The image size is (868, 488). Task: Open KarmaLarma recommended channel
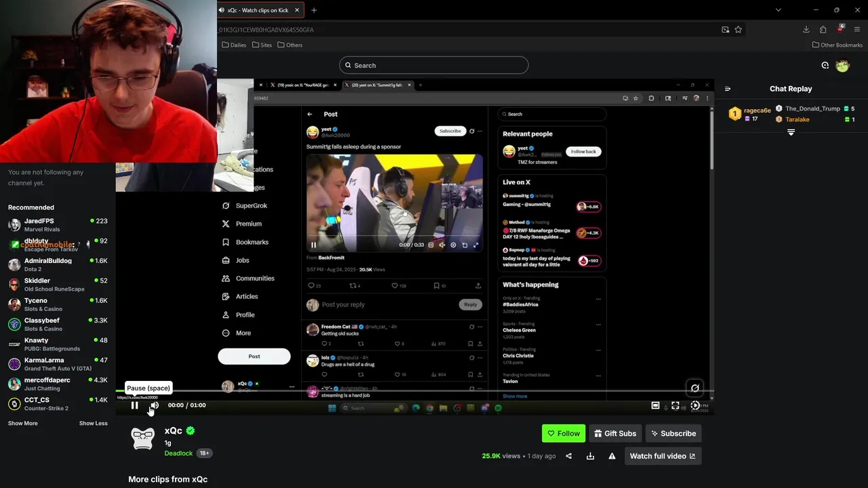[x=58, y=364]
